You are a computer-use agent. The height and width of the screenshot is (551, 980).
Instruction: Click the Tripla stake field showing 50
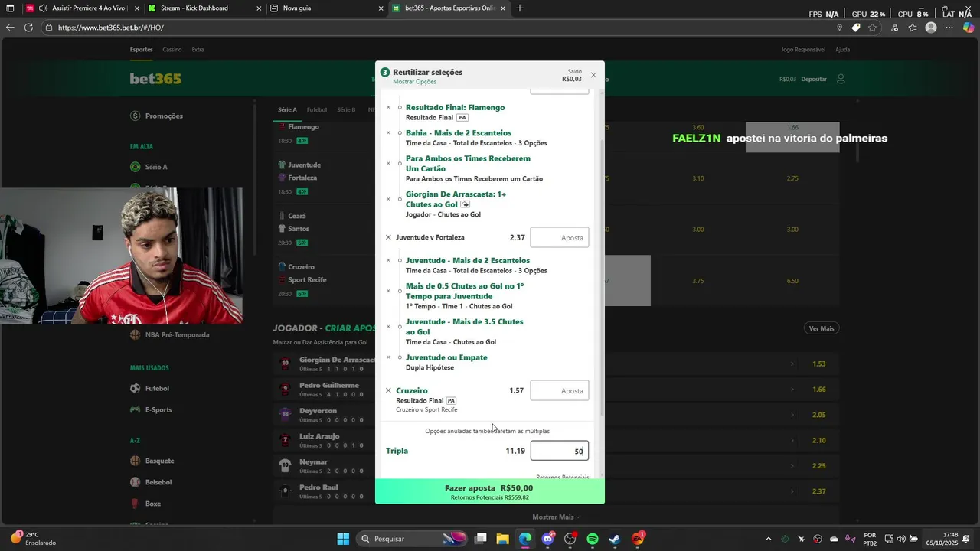coord(560,452)
